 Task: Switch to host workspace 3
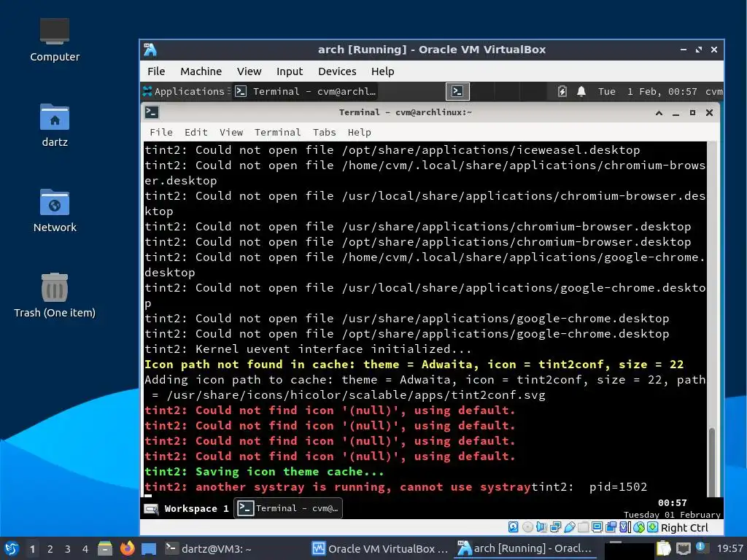coord(68,549)
